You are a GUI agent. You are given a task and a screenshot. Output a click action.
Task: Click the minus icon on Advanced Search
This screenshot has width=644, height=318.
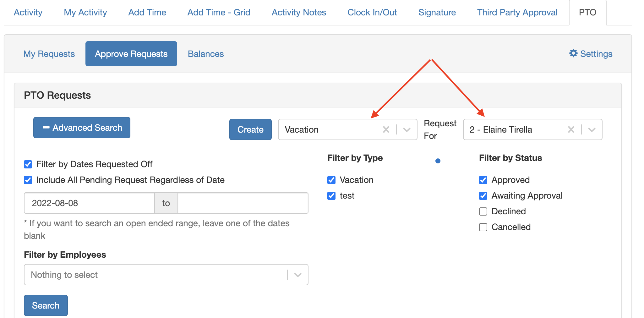[46, 128]
